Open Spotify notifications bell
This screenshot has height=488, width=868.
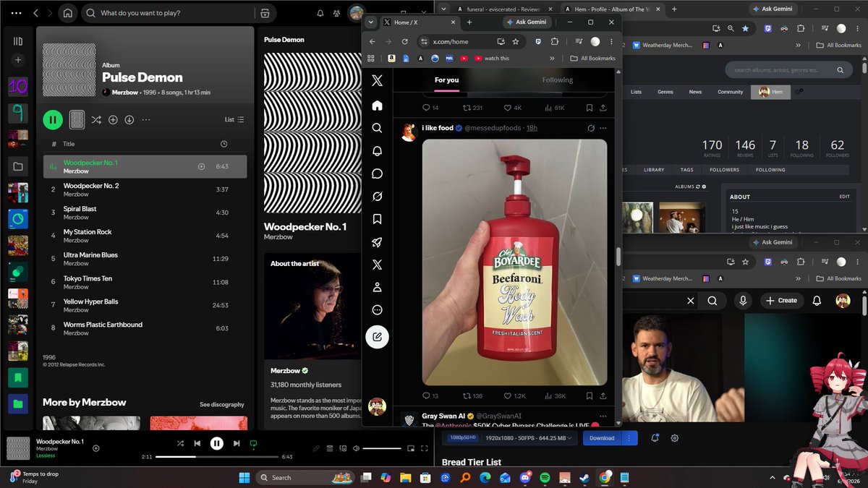(x=320, y=13)
